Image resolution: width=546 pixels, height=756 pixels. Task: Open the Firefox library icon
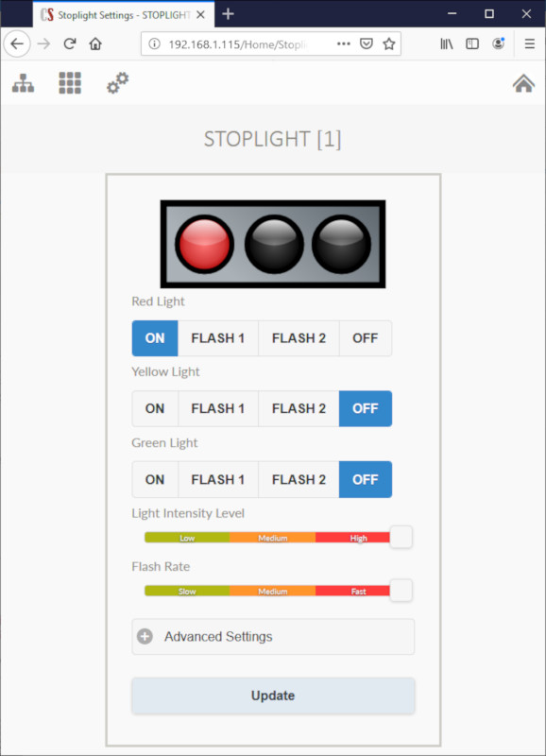(447, 43)
